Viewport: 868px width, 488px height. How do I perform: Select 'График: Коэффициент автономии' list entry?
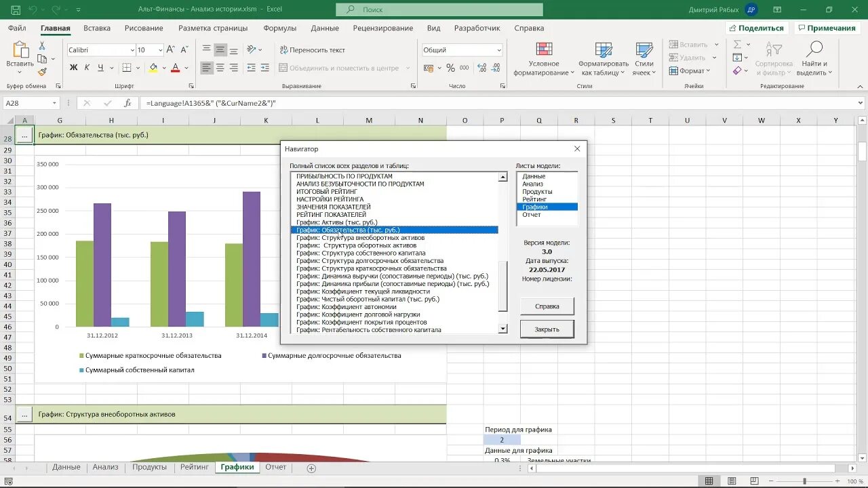(347, 307)
